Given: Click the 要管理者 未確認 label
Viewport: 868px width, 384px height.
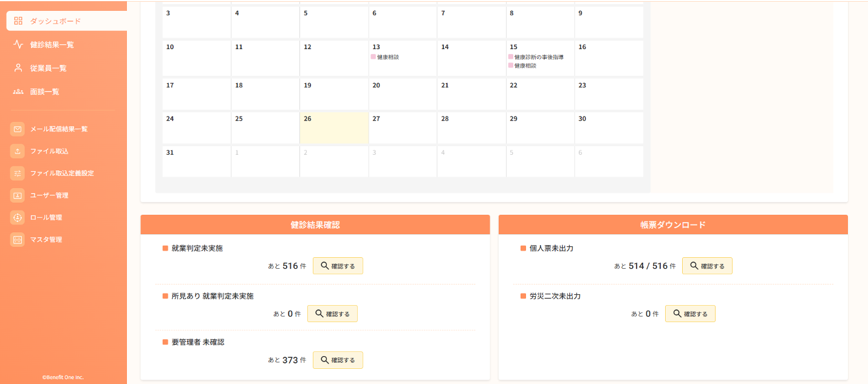Looking at the screenshot, I should pyautogui.click(x=198, y=342).
